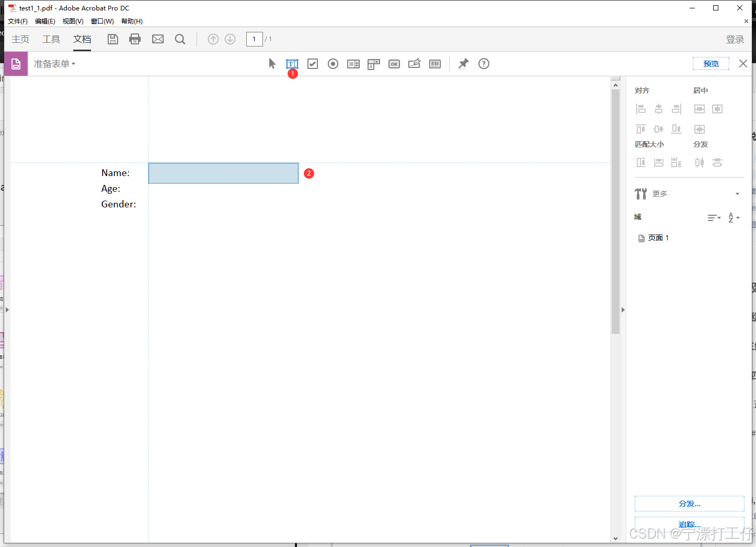Open the 视图(V) menu
The image size is (756, 547).
click(x=73, y=21)
